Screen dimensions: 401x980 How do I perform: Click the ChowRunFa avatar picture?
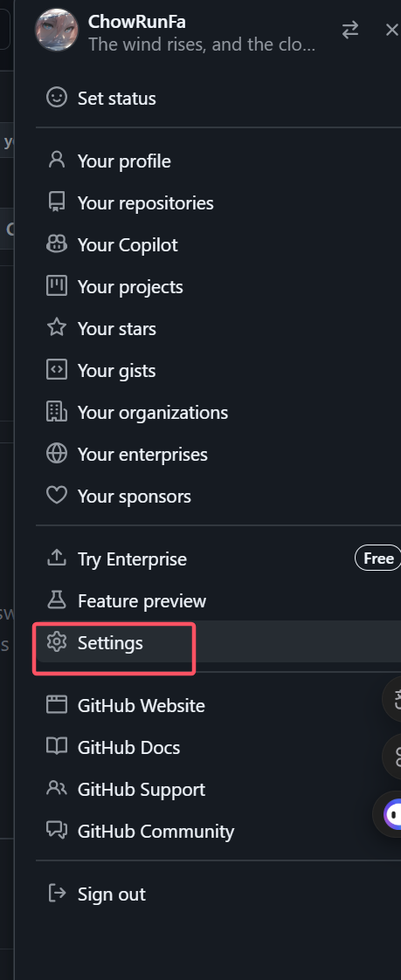click(57, 30)
